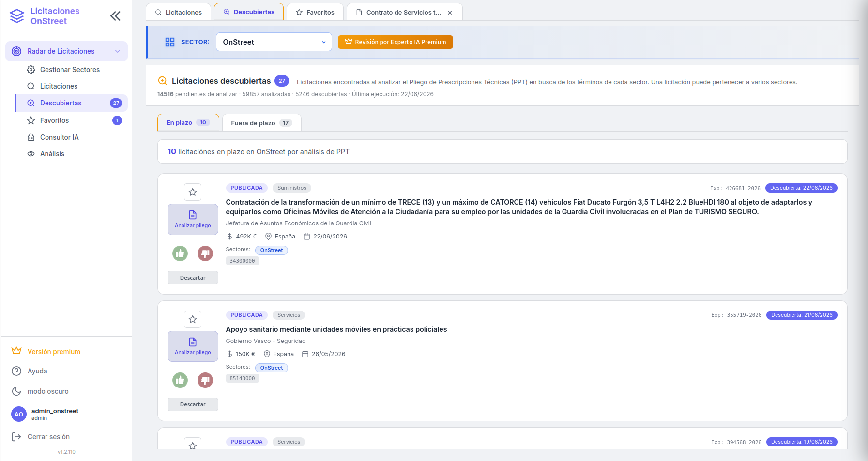Select Descubiertas in the sidebar

72,103
